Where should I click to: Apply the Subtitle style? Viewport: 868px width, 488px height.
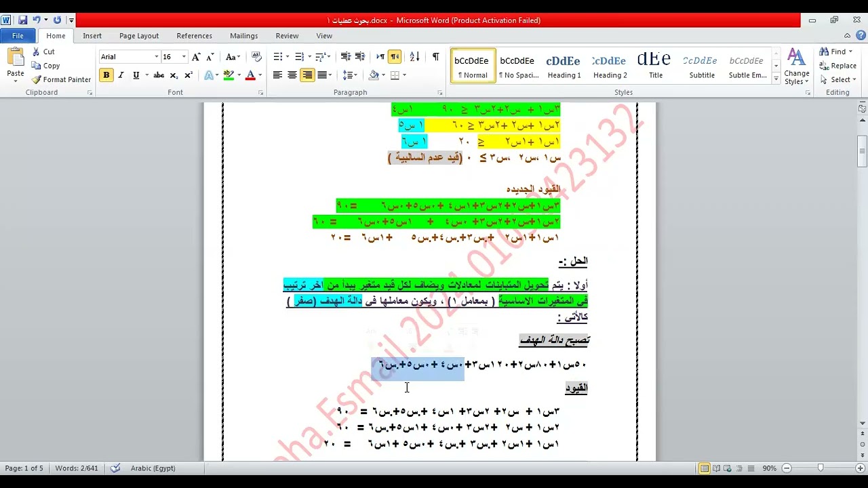(x=701, y=66)
